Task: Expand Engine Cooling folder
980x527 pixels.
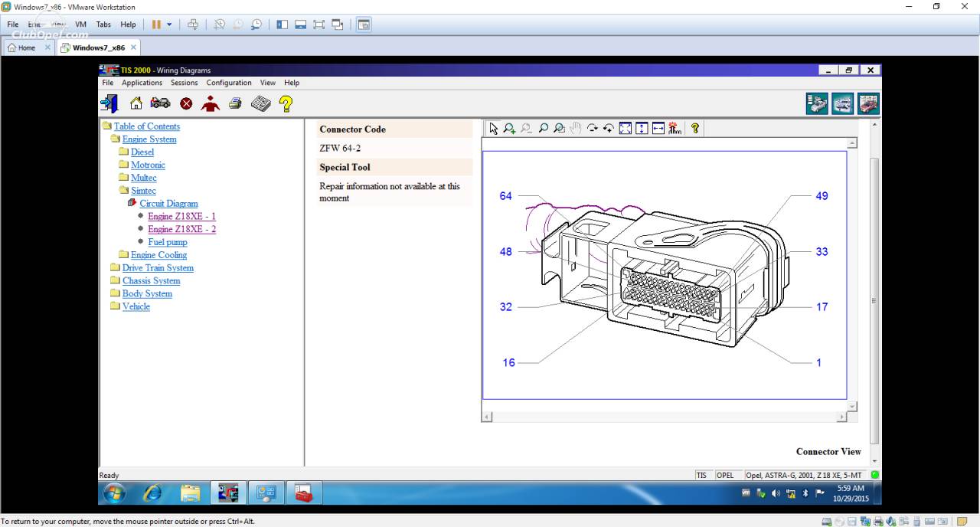Action: 158,255
